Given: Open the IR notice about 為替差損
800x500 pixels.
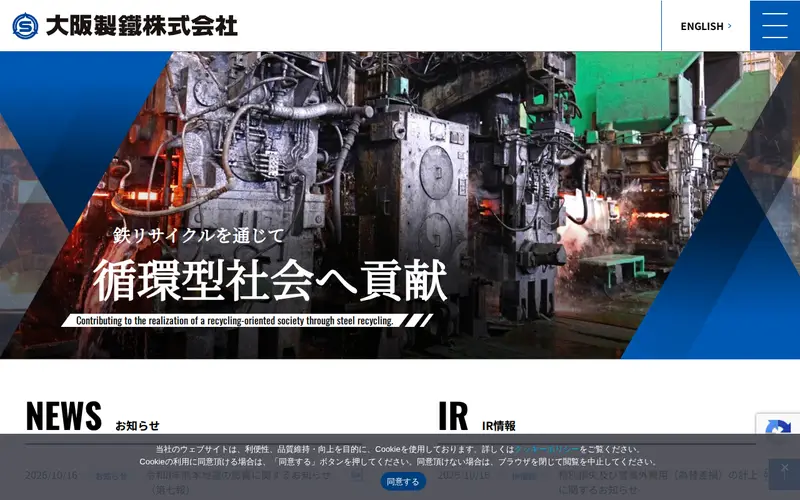Looking at the screenshot, I should pos(658,482).
